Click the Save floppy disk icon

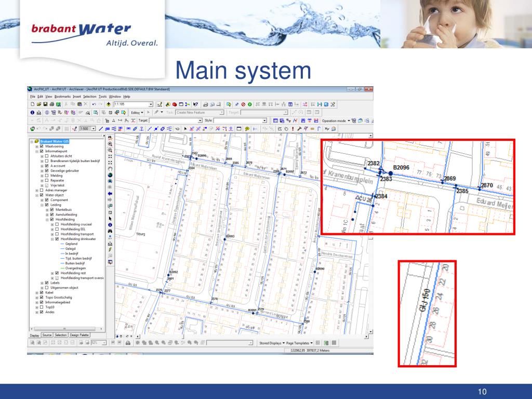(x=45, y=104)
